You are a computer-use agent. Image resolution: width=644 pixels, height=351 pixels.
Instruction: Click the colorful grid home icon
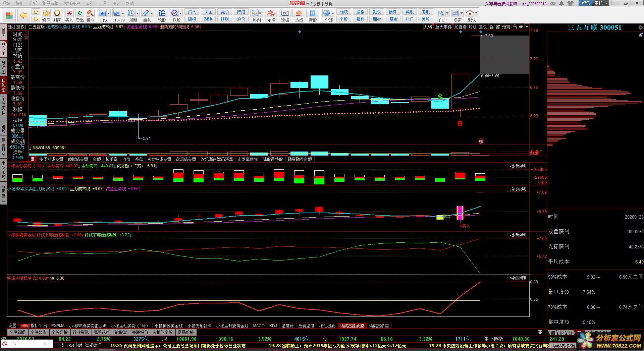(x=9, y=15)
